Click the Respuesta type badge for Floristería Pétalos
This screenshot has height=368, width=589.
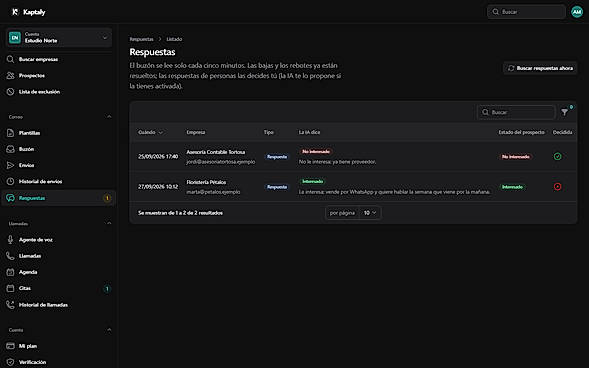pyautogui.click(x=277, y=187)
